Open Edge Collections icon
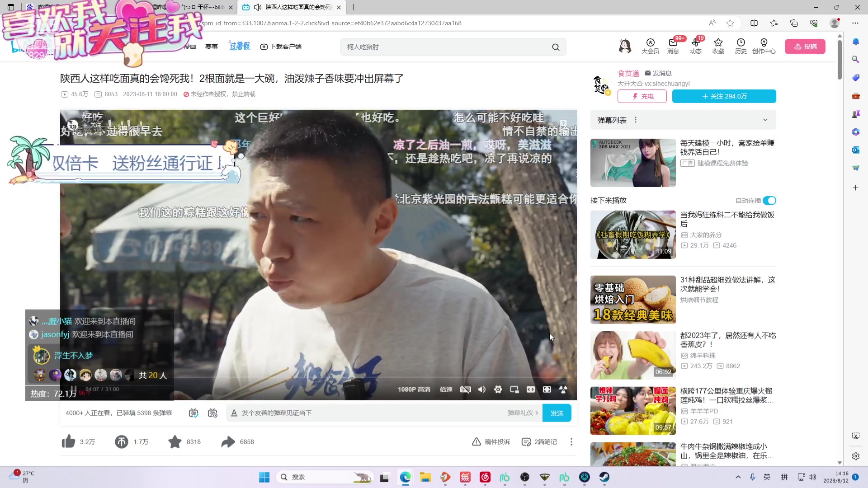Screen dimensions: 868x488 click(794, 23)
